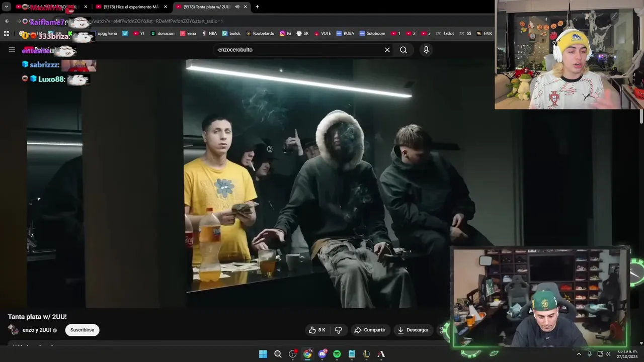Open the IG Instagram bookmark
This screenshot has width=644, height=362.
285,33
